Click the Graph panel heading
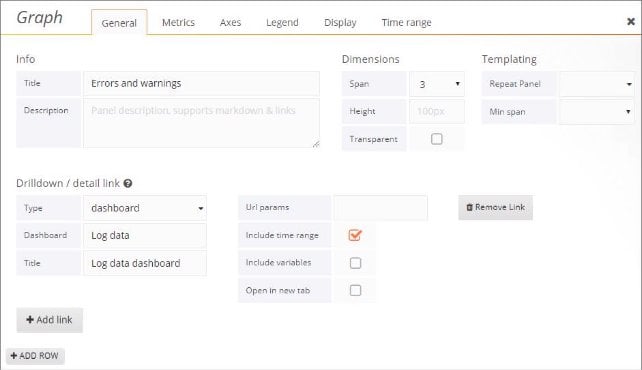The width and height of the screenshot is (642, 370). pos(39,18)
